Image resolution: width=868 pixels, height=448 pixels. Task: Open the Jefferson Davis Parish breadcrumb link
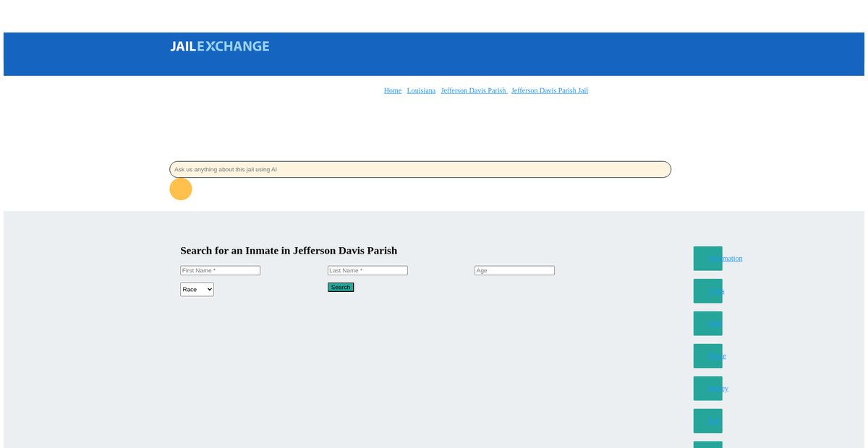[x=474, y=90]
